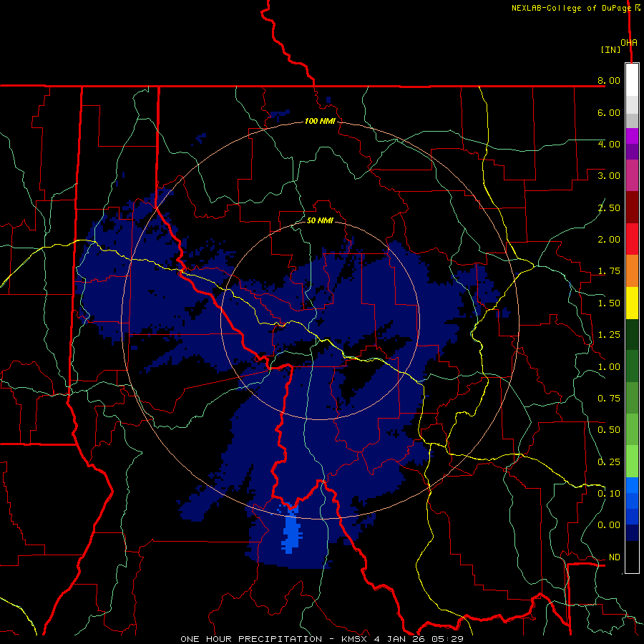Click the 0.00 legend value
Screen dimensions: 644x644
point(609,525)
